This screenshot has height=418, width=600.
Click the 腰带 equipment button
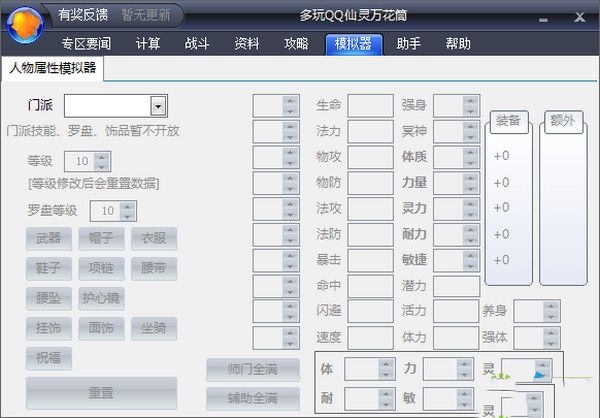pyautogui.click(x=154, y=268)
